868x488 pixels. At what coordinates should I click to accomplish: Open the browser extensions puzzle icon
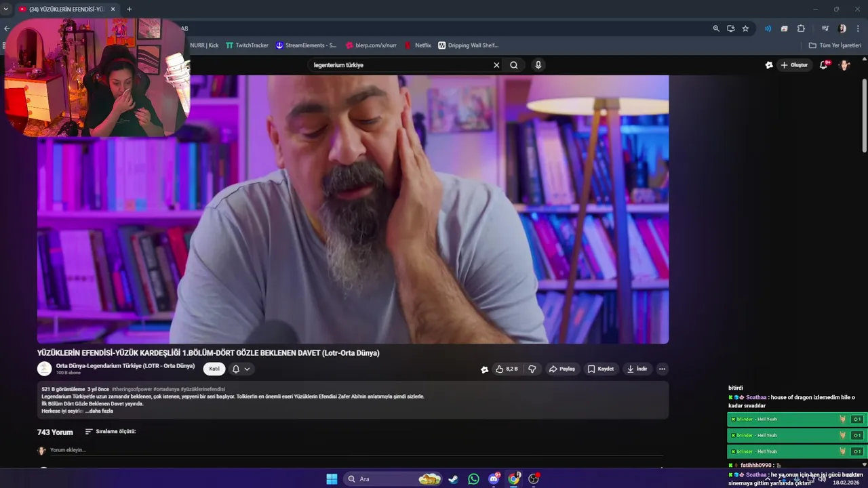pos(801,28)
